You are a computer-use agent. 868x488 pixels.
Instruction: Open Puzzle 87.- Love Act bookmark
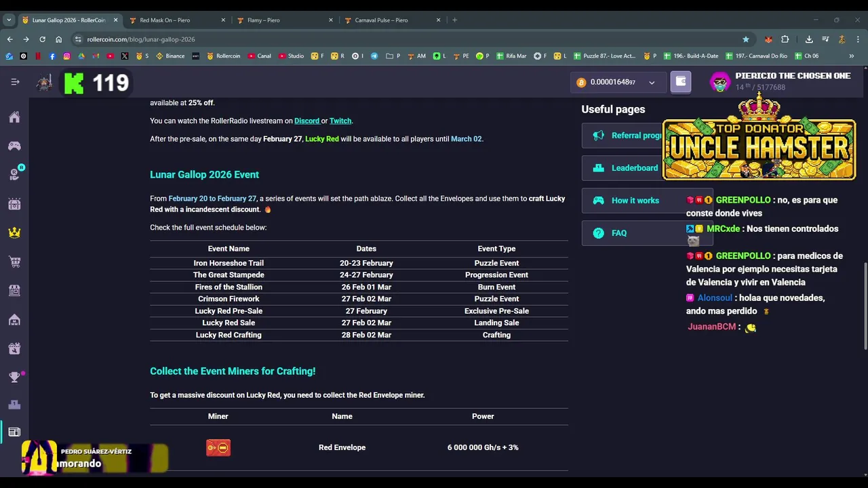(x=604, y=56)
